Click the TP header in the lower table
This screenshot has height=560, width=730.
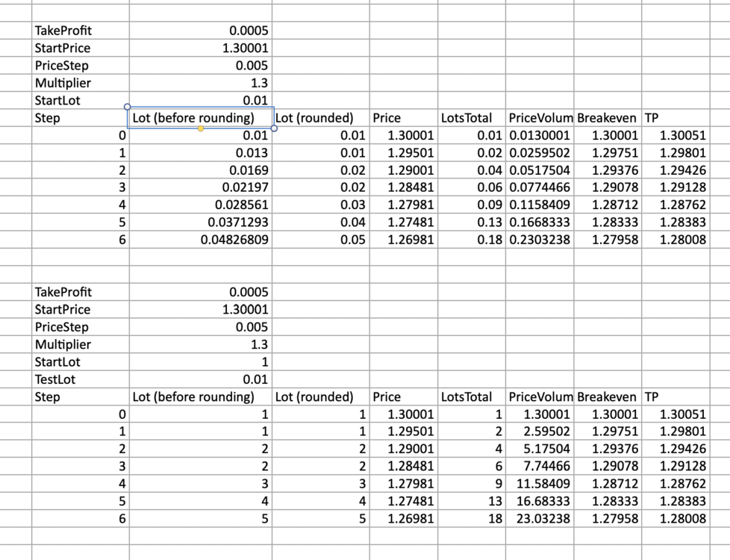pyautogui.click(x=676, y=396)
